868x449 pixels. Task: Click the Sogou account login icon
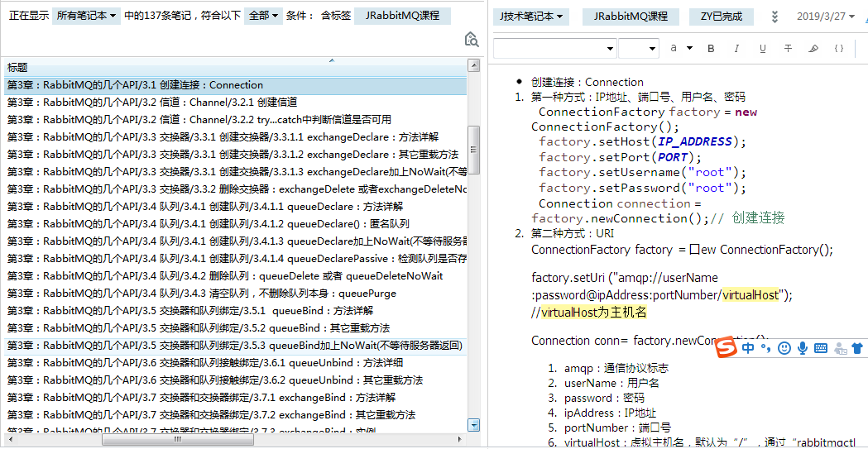[x=841, y=348]
